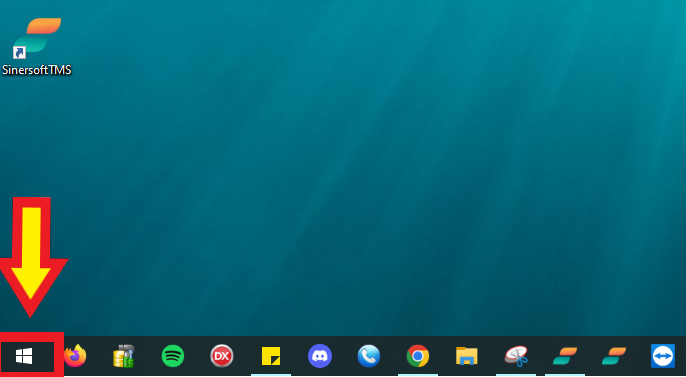This screenshot has width=686, height=377.
Task: Open the Snipping Tool scissors icon
Action: (516, 356)
